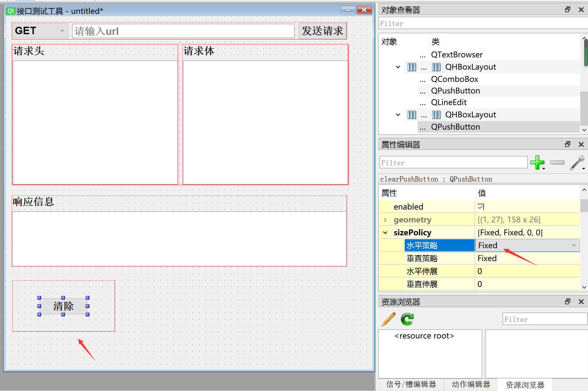Float the 资源浏览器 panel
Viewport: 588px width, 391px height.
click(x=568, y=302)
